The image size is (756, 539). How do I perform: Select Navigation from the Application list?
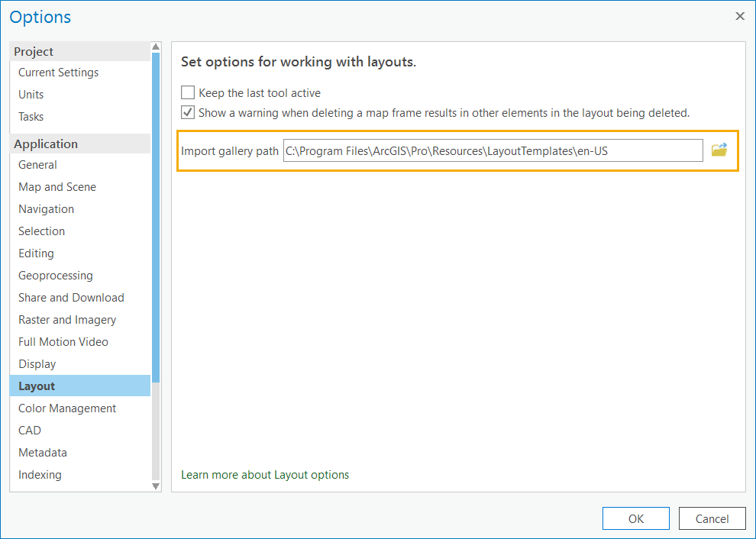46,208
